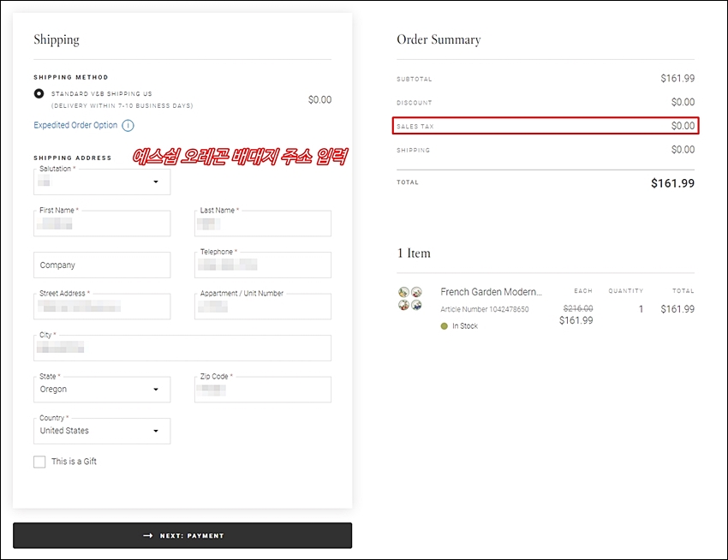Click the Discount $0.00 value
Screen dimensions: 728x560
(683, 102)
